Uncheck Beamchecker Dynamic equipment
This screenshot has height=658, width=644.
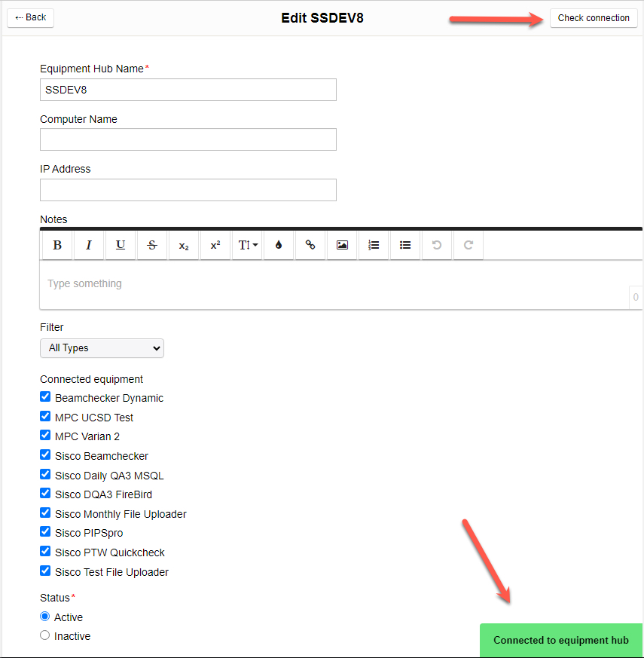pos(45,397)
